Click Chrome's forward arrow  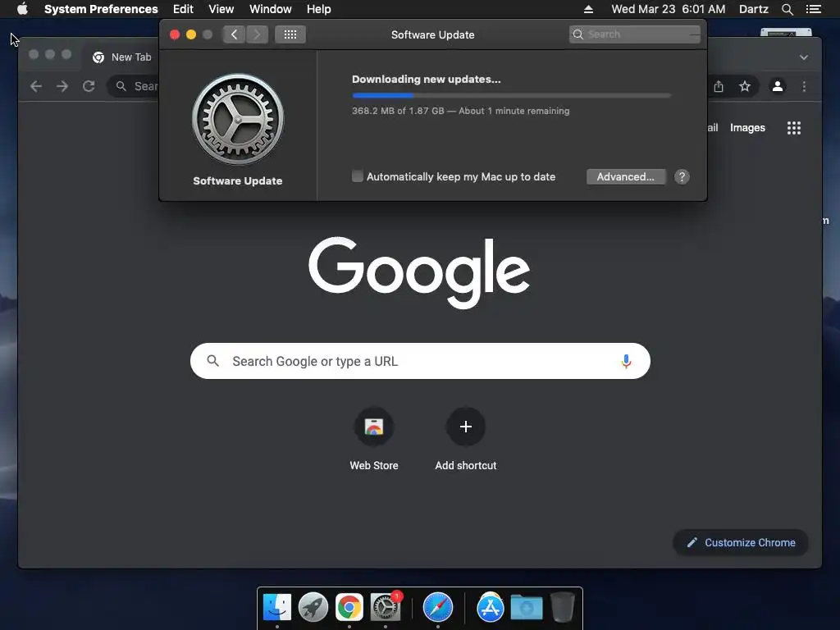pyautogui.click(x=62, y=86)
